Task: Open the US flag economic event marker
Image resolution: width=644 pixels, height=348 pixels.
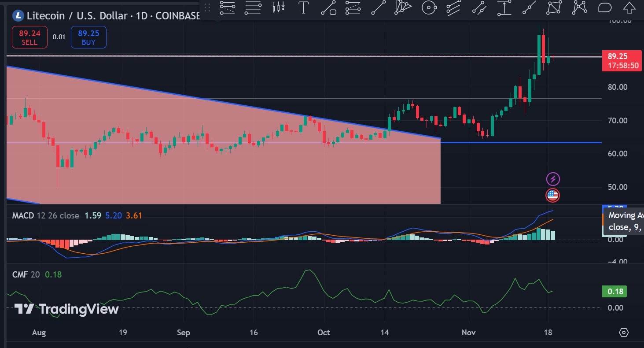Action: point(553,195)
